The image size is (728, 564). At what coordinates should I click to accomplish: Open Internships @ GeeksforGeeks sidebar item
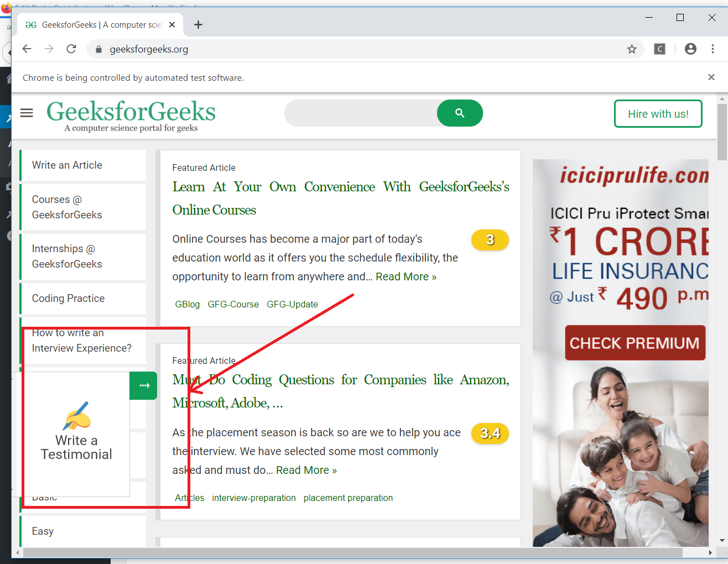click(x=83, y=257)
